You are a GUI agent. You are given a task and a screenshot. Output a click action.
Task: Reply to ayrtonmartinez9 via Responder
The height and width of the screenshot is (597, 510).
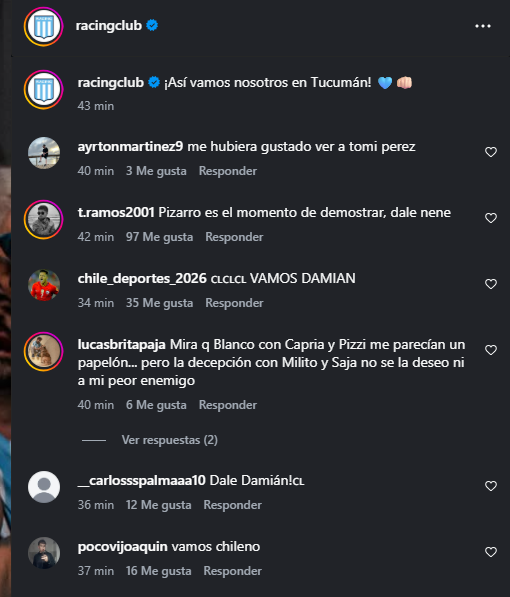click(x=228, y=171)
